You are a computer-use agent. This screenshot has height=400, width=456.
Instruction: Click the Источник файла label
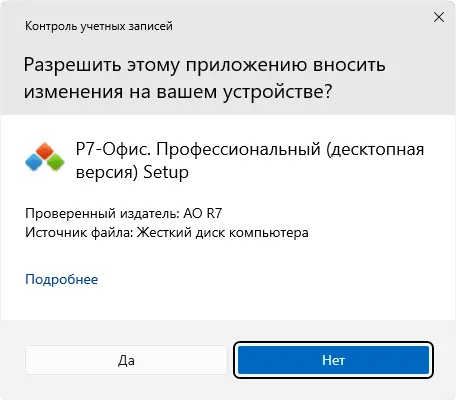coord(79,232)
